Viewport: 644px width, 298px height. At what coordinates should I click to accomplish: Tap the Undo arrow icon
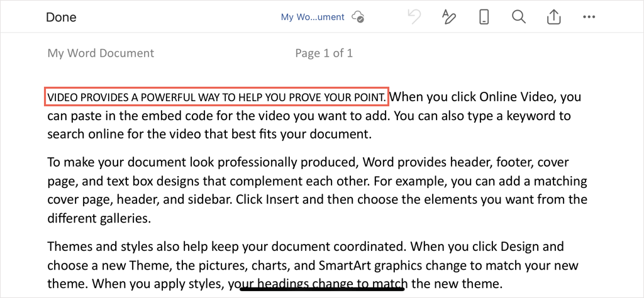[x=414, y=17]
